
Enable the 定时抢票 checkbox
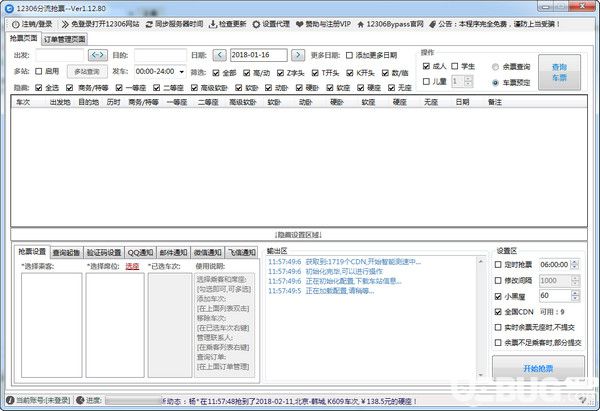point(498,264)
